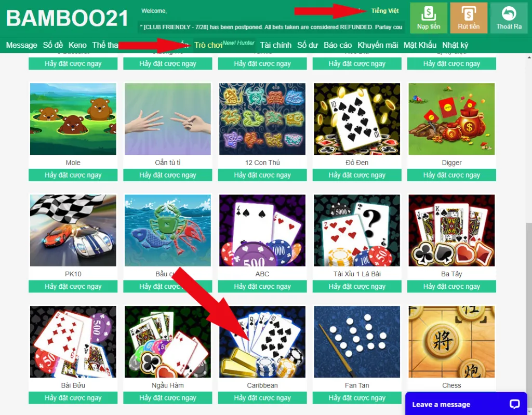The image size is (532, 415).
Task: Go to the Keno menu
Action: click(x=77, y=45)
